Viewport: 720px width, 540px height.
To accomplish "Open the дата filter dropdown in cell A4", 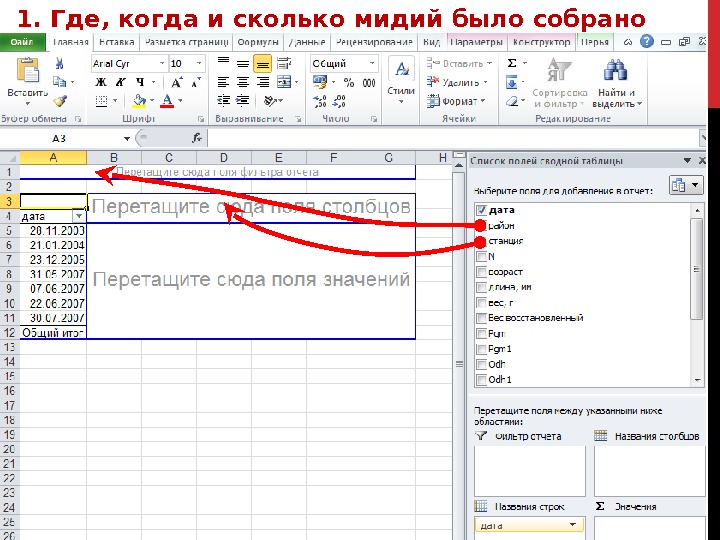I will pyautogui.click(x=79, y=216).
